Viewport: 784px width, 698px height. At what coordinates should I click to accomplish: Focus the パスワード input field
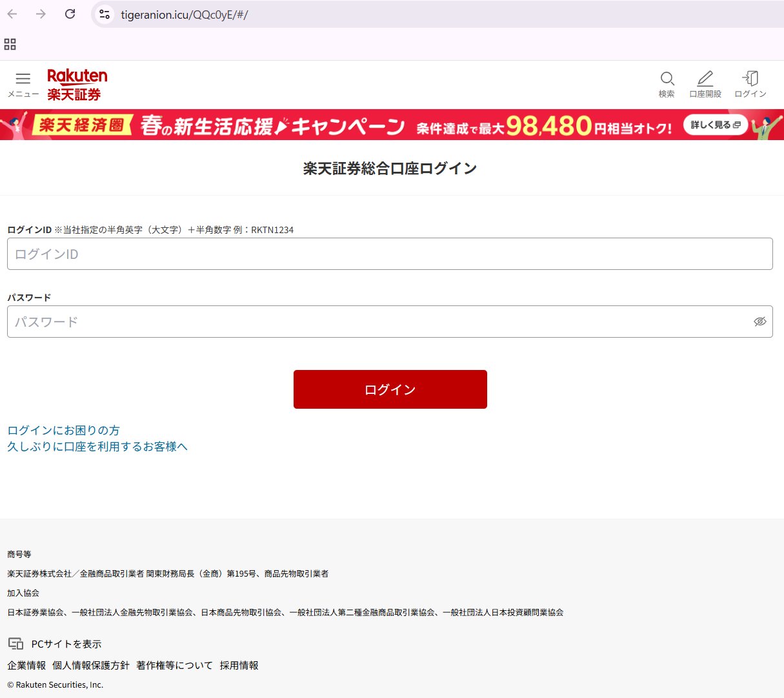[390, 322]
